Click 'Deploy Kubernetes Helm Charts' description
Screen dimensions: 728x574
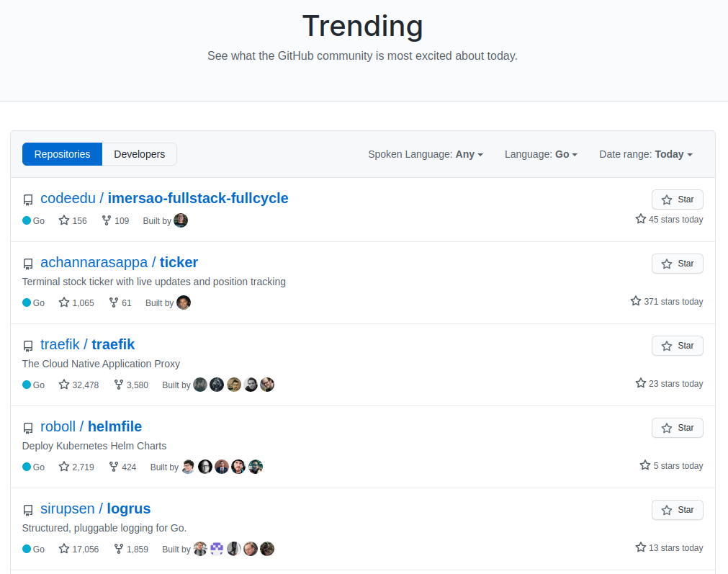(x=94, y=447)
